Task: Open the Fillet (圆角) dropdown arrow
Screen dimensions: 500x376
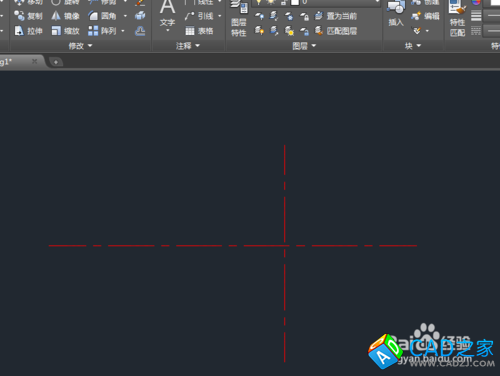Action: (125, 16)
